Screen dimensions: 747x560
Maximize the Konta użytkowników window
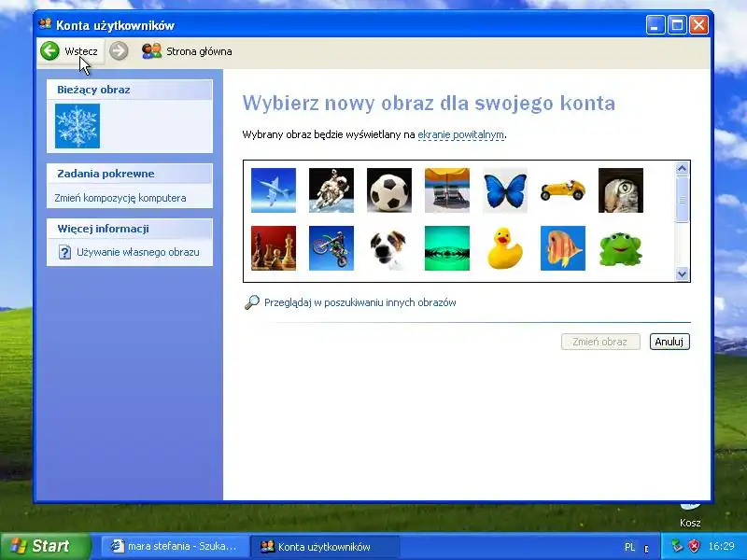tap(677, 25)
